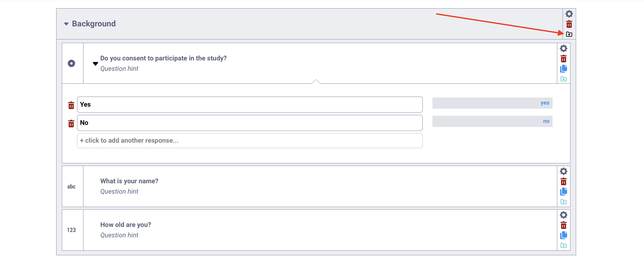Duplicate the consent question
644x264 pixels.
click(x=563, y=69)
